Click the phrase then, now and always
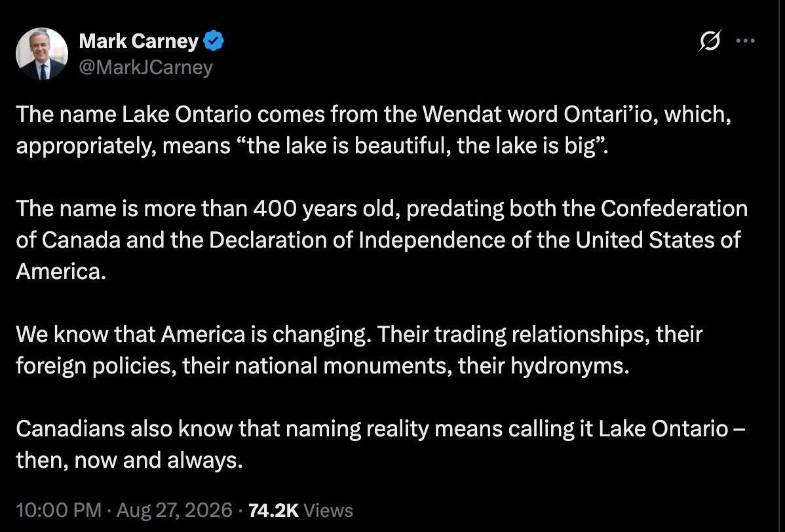This screenshot has width=785, height=532. pyautogui.click(x=129, y=461)
